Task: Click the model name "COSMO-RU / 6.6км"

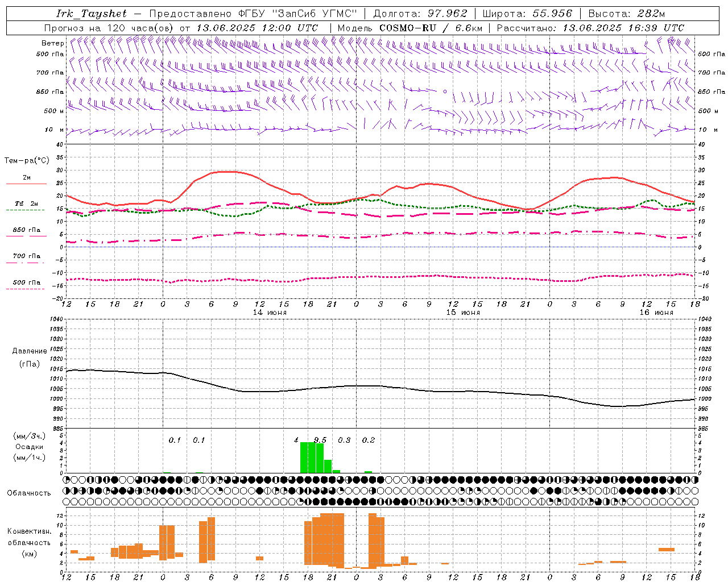Action: (x=431, y=28)
